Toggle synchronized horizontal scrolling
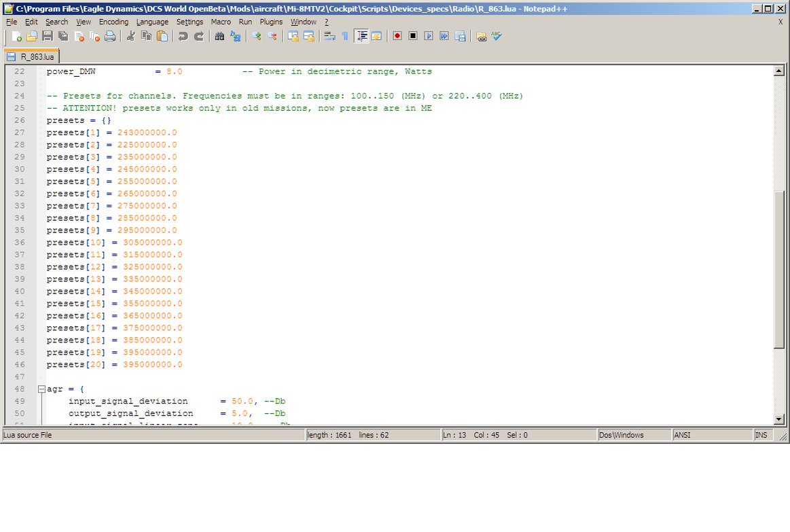The width and height of the screenshot is (790, 532). [309, 36]
